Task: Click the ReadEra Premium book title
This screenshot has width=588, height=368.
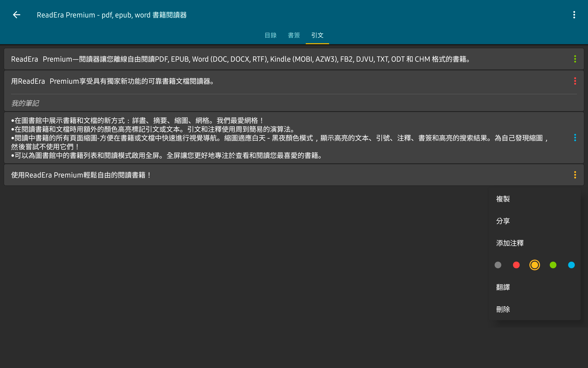Action: click(x=112, y=15)
